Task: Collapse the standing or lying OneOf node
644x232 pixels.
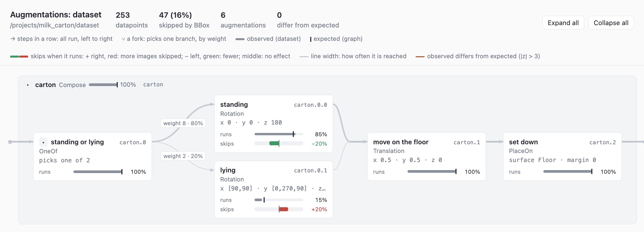Action: tap(43, 142)
